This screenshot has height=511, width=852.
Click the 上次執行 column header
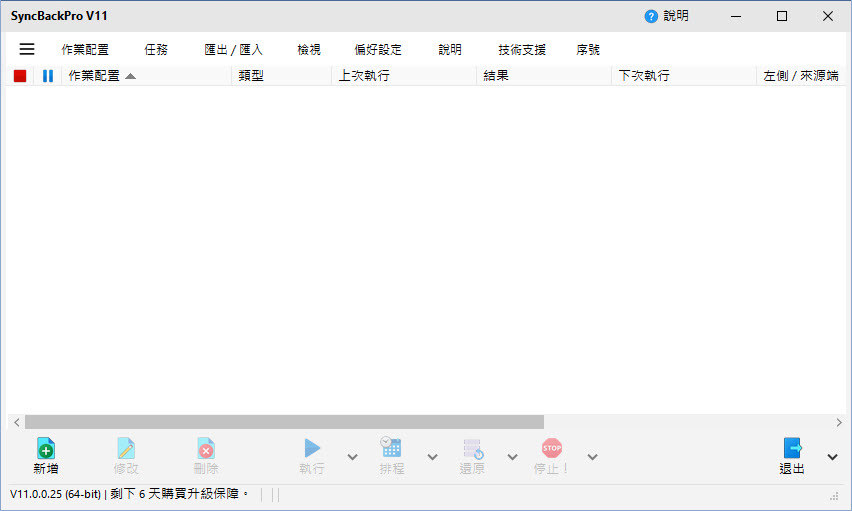tap(364, 76)
